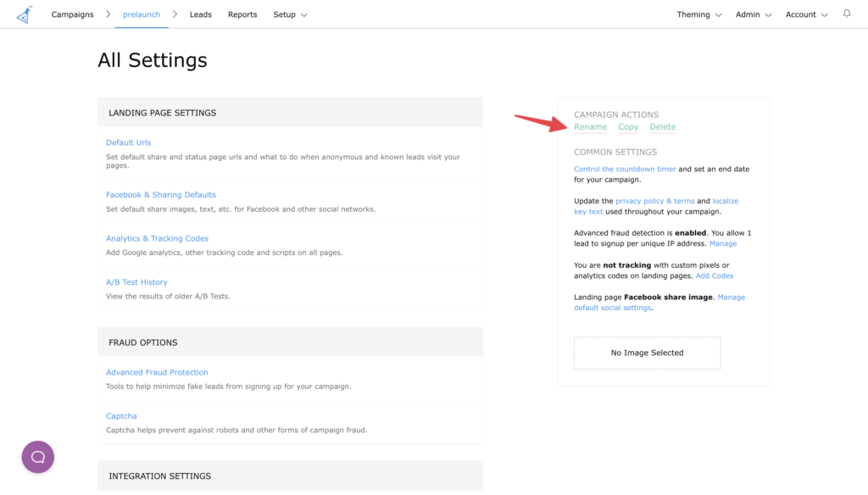Click Control the countdown timer link

625,169
